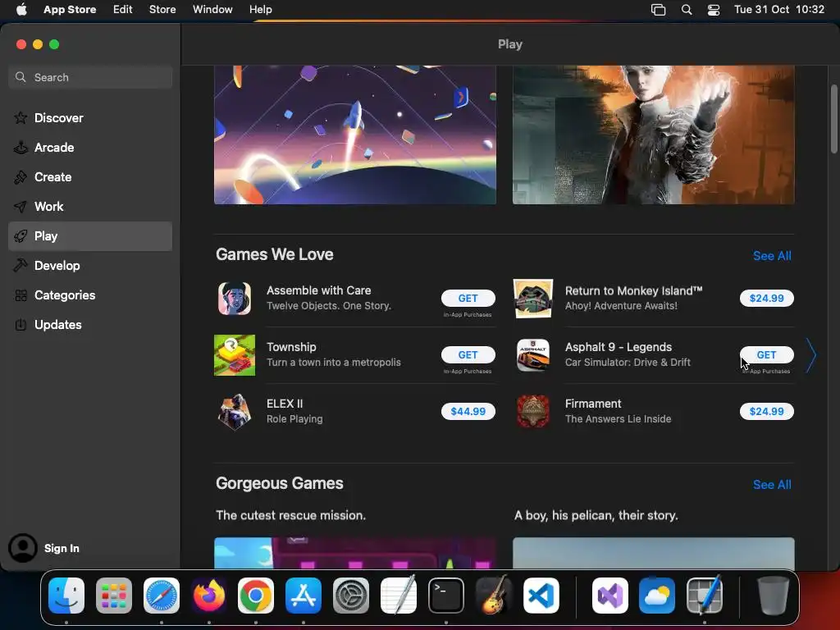The height and width of the screenshot is (630, 840).
Task: Open TextEdit from the Dock
Action: click(x=399, y=596)
